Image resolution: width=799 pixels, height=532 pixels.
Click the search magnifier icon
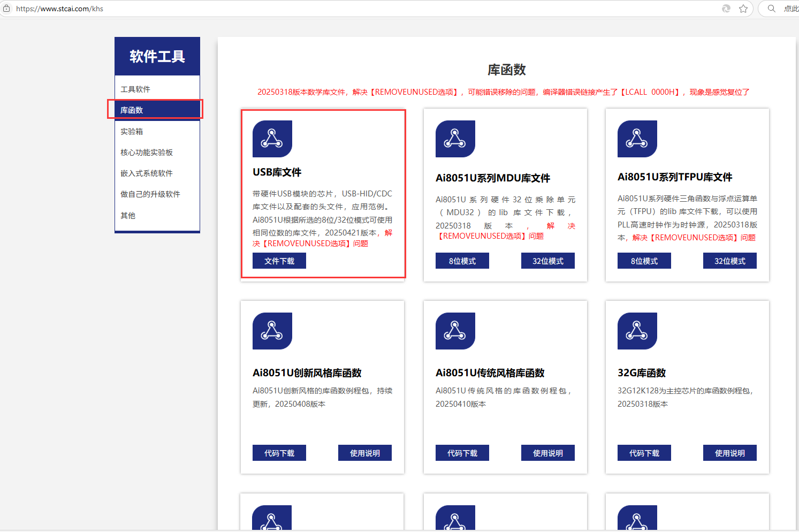tap(772, 9)
